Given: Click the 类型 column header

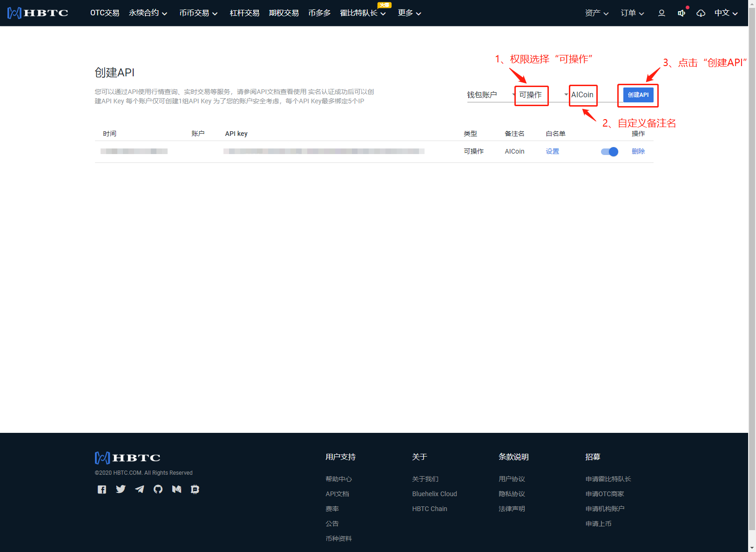Looking at the screenshot, I should (x=470, y=134).
